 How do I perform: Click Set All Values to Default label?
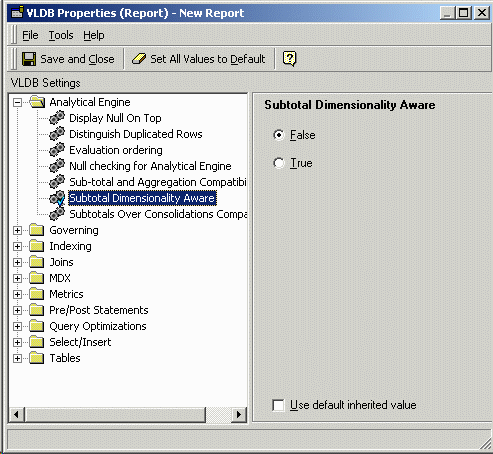click(x=208, y=59)
